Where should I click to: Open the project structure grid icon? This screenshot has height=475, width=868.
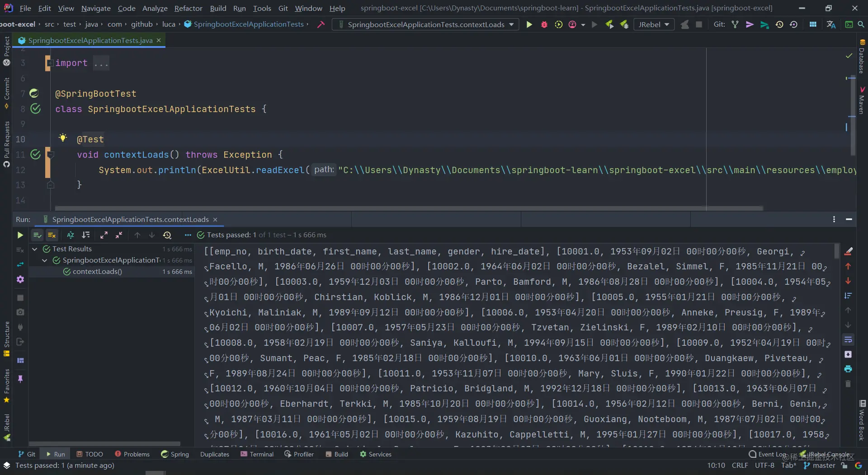(813, 24)
